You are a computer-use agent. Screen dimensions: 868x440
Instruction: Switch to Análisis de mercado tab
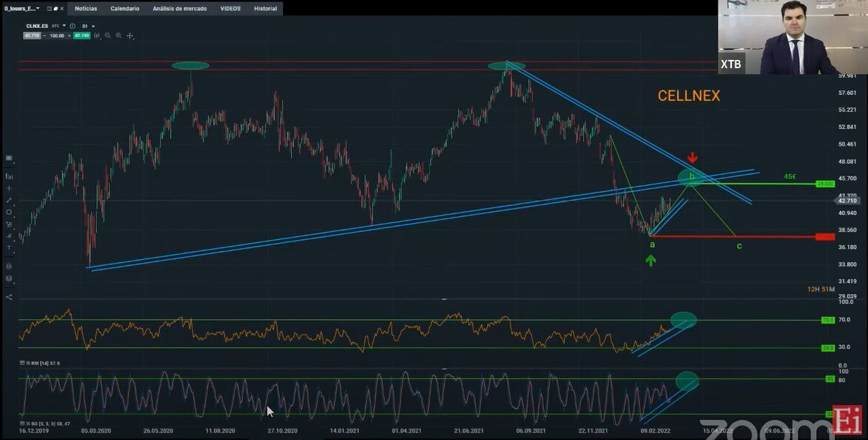tap(180, 9)
